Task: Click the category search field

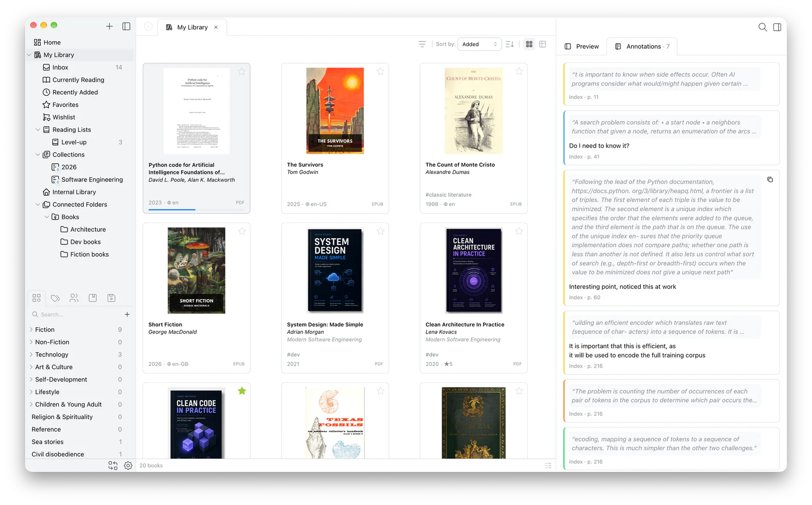Action: tap(76, 314)
